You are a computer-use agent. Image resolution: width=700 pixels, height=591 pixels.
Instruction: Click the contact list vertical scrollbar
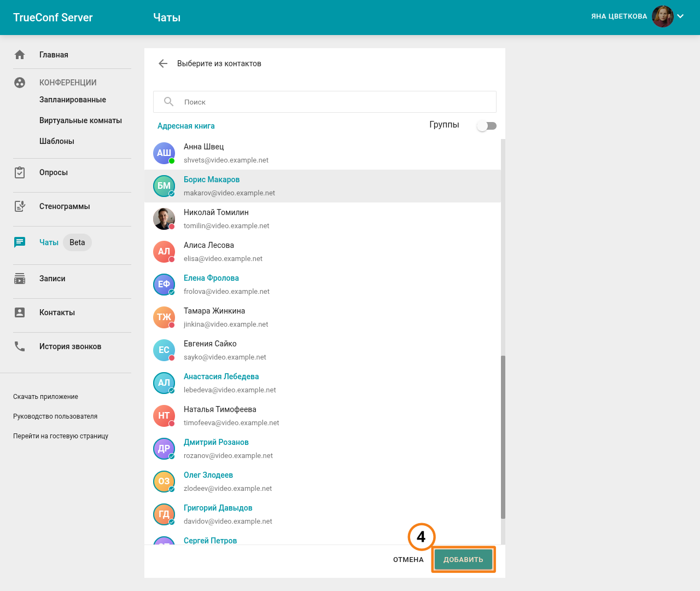(503, 437)
